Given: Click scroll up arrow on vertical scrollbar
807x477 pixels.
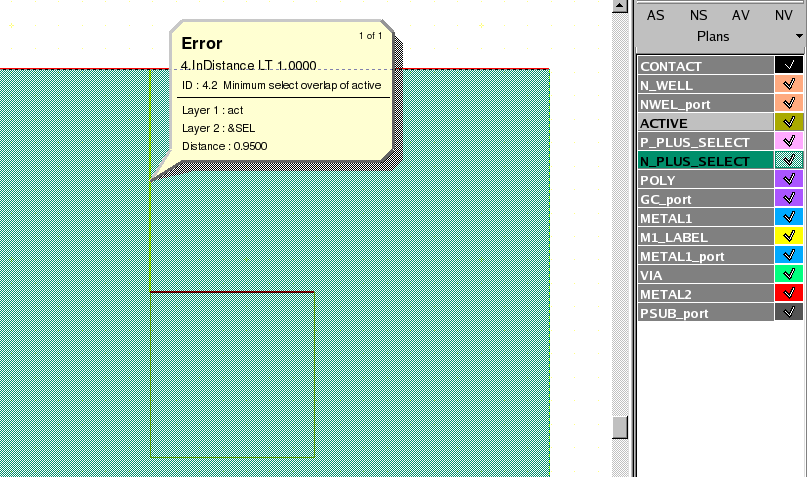Looking at the screenshot, I should click(x=620, y=7).
